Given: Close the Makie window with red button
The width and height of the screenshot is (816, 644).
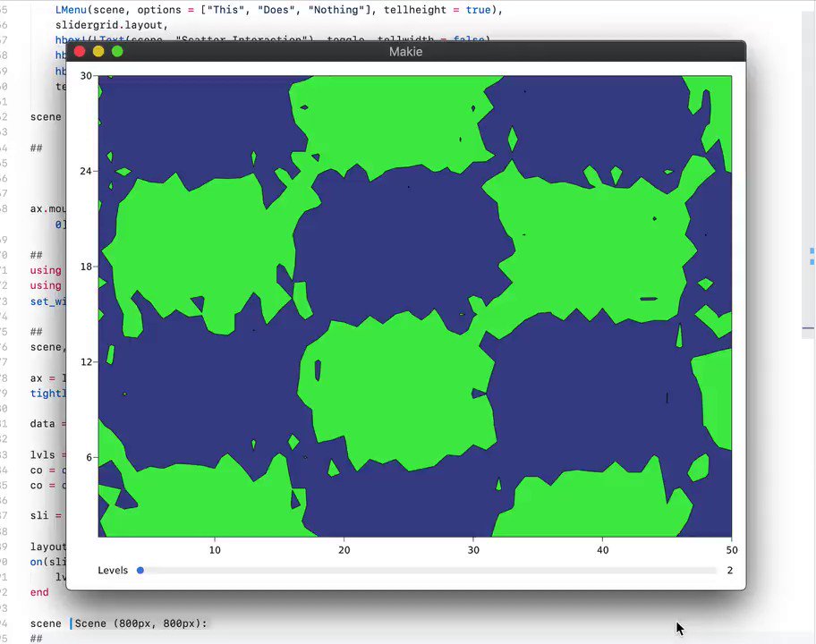Looking at the screenshot, I should [80, 52].
